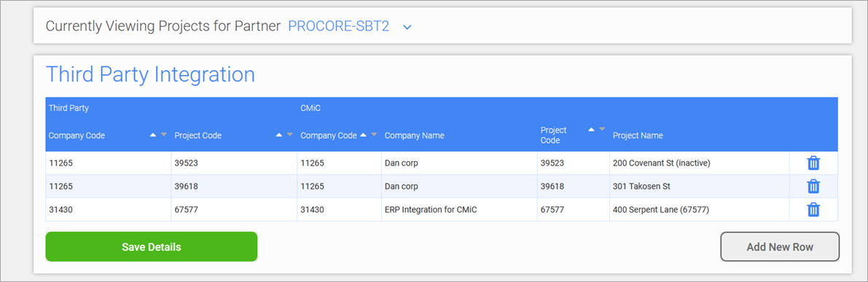Click the Add New Row button

[x=780, y=246]
